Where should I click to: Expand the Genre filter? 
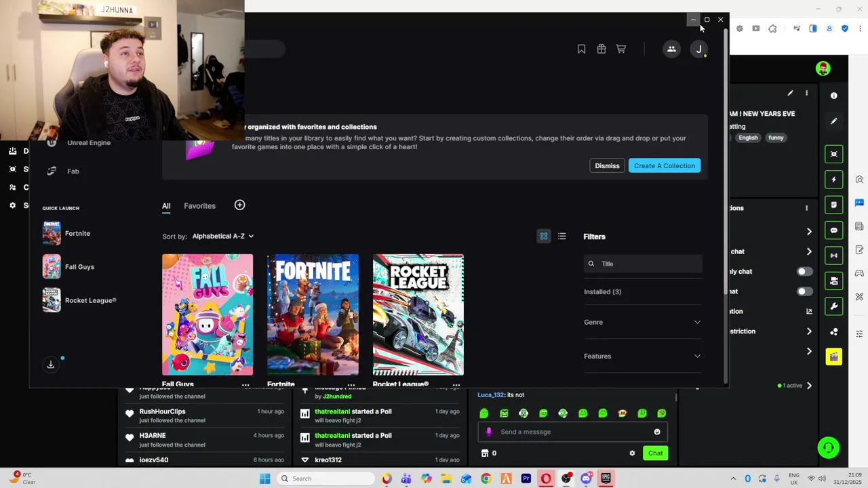tap(642, 322)
